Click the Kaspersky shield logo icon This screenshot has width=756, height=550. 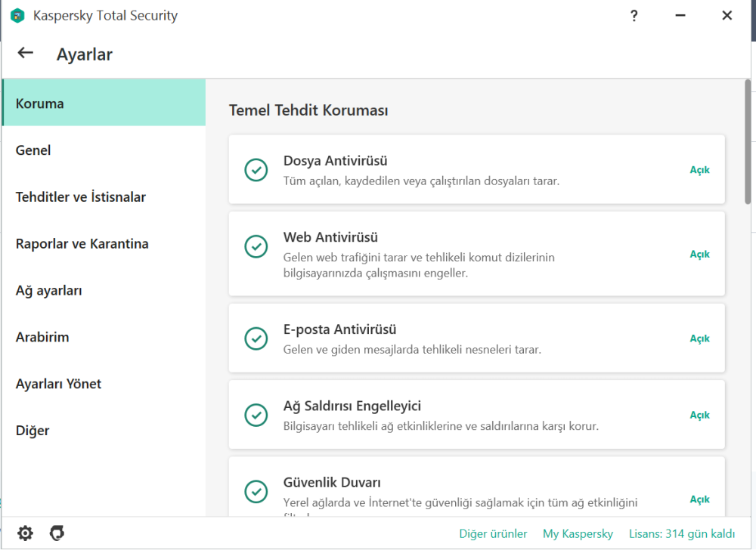(17, 15)
